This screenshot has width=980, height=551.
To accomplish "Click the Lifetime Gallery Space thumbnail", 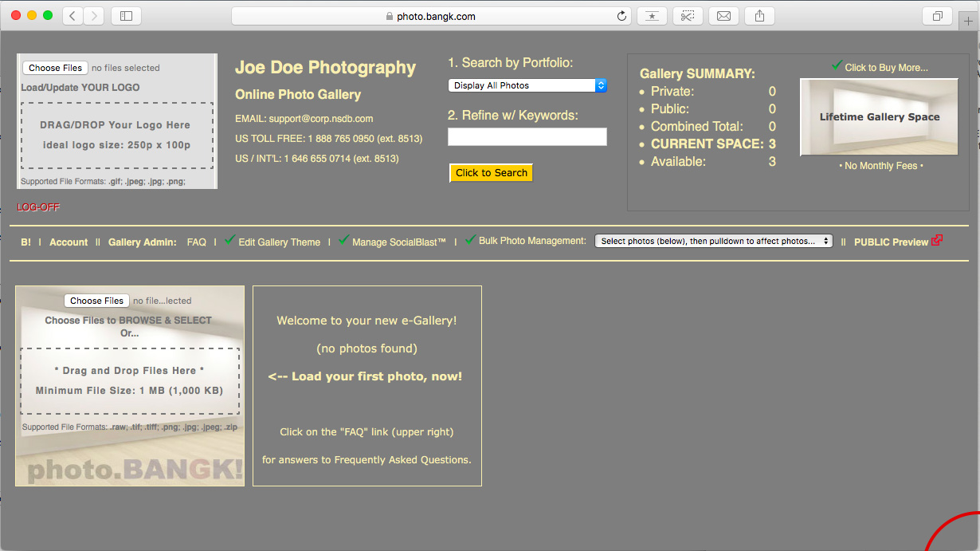I will click(879, 117).
